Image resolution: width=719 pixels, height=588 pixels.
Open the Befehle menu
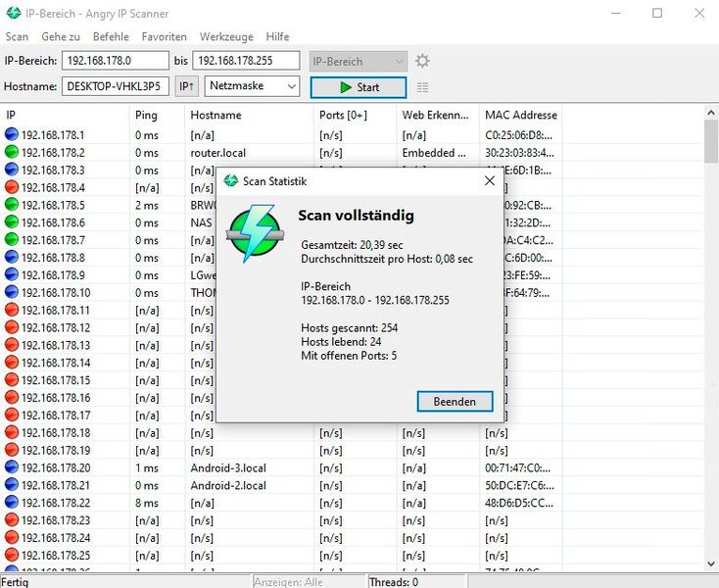pyautogui.click(x=111, y=36)
